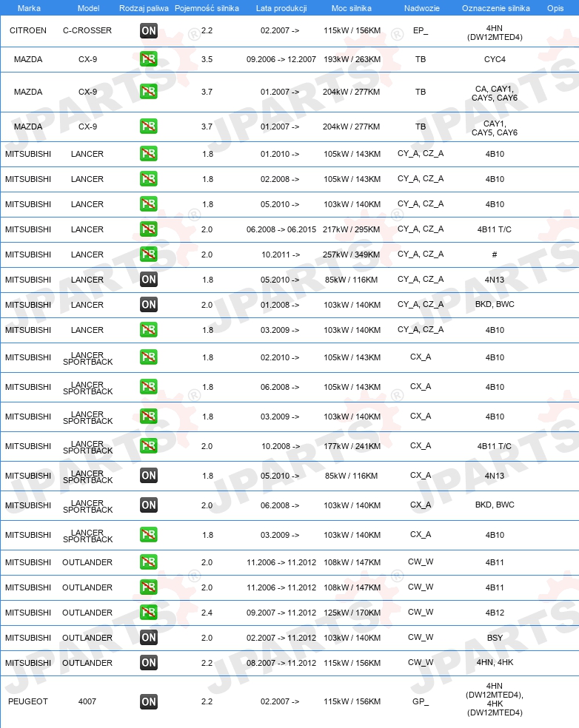Click diesel ON icon in Outlander BSY row
Screen dimensions: 579x728
149,638
